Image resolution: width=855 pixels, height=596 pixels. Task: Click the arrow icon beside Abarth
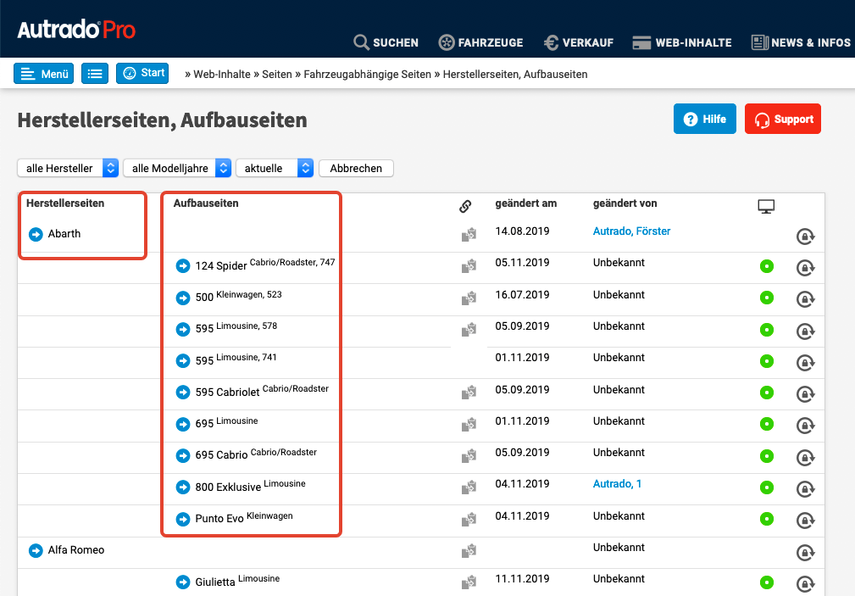pos(36,234)
